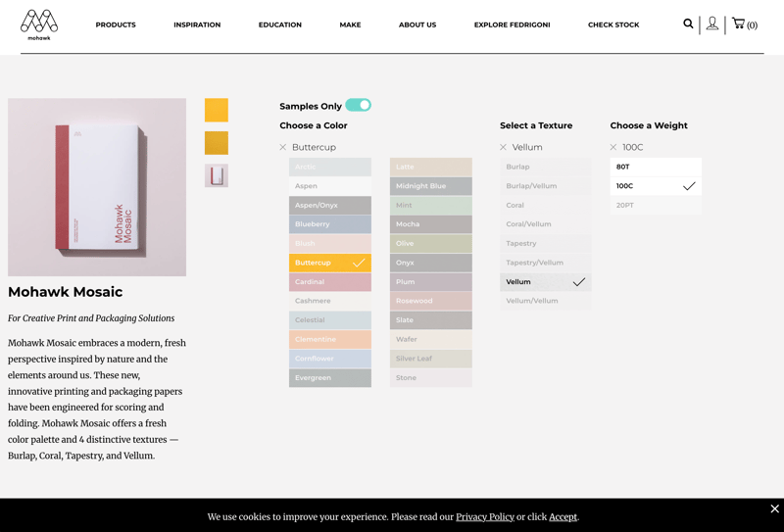Select the Tapestry/Vellum texture

point(546,263)
